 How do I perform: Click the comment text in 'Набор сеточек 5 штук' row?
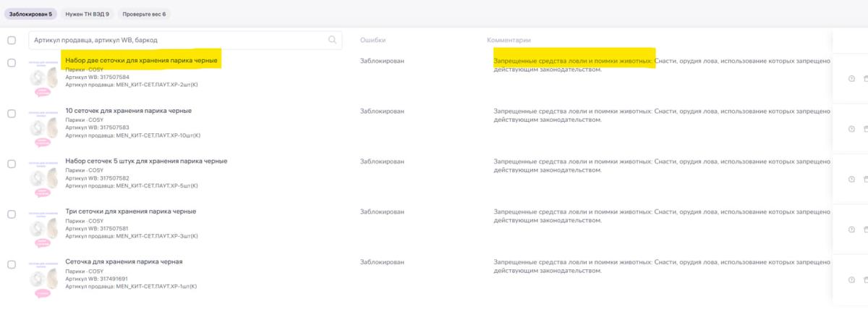point(661,166)
